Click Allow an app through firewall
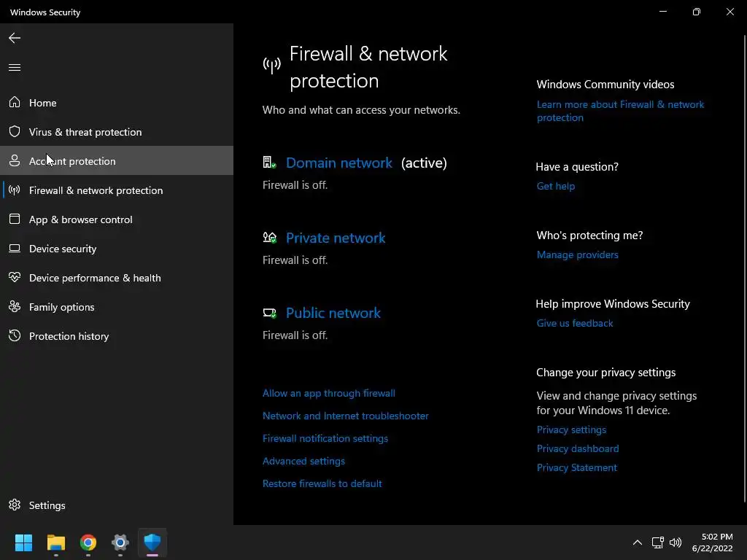The width and height of the screenshot is (747, 560). click(328, 393)
